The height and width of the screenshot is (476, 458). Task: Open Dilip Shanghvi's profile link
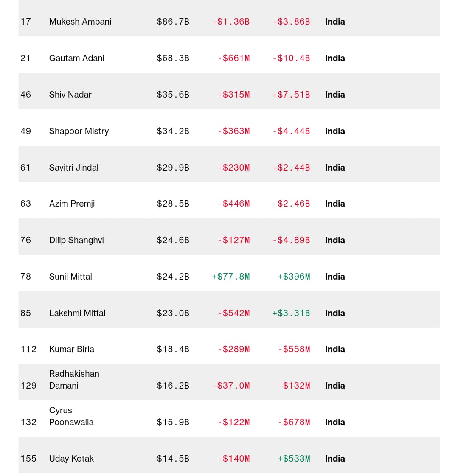tap(76, 240)
